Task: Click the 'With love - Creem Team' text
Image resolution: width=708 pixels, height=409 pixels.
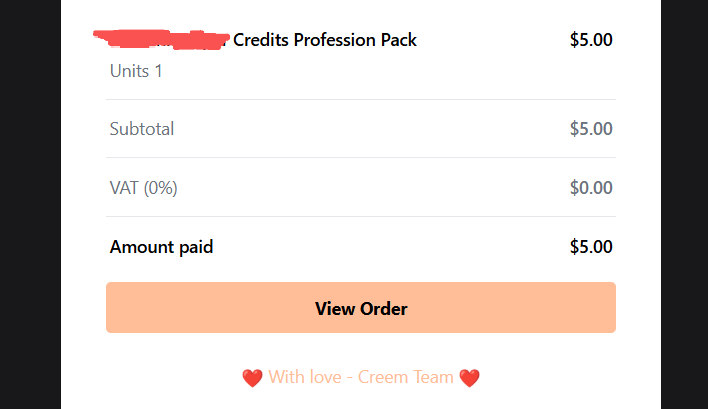Action: (361, 378)
